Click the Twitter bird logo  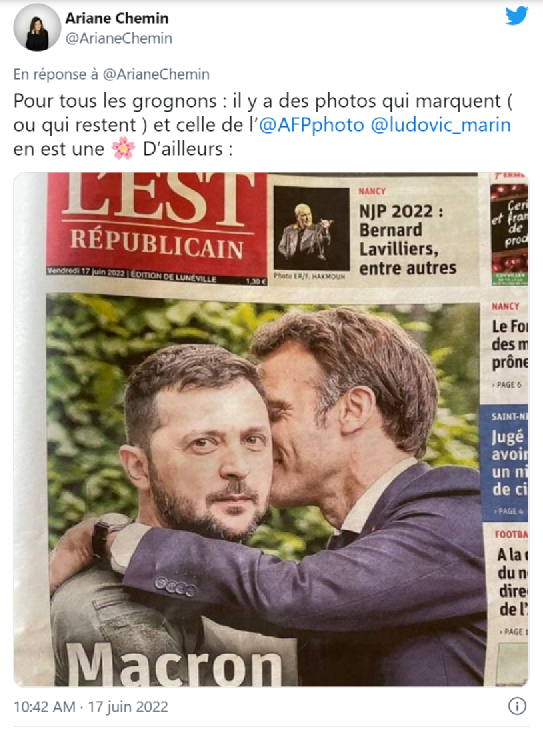tap(517, 15)
